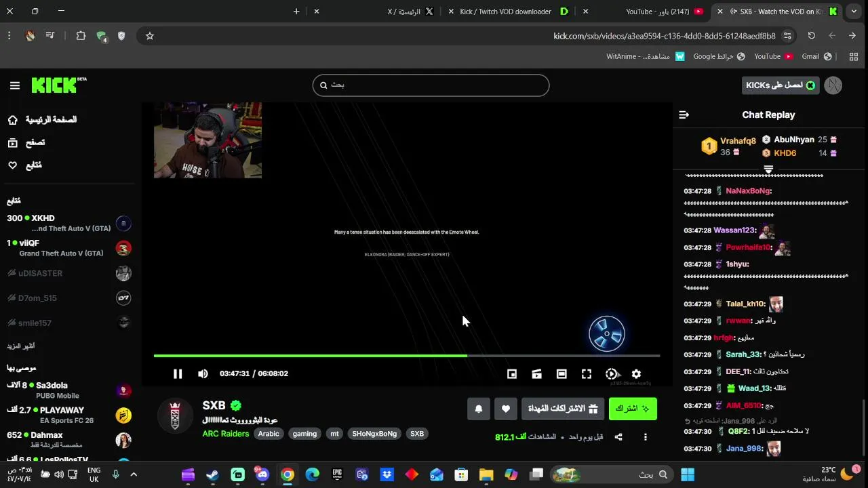The image size is (868, 488).
Task: Pause the VOD playback
Action: 178,373
